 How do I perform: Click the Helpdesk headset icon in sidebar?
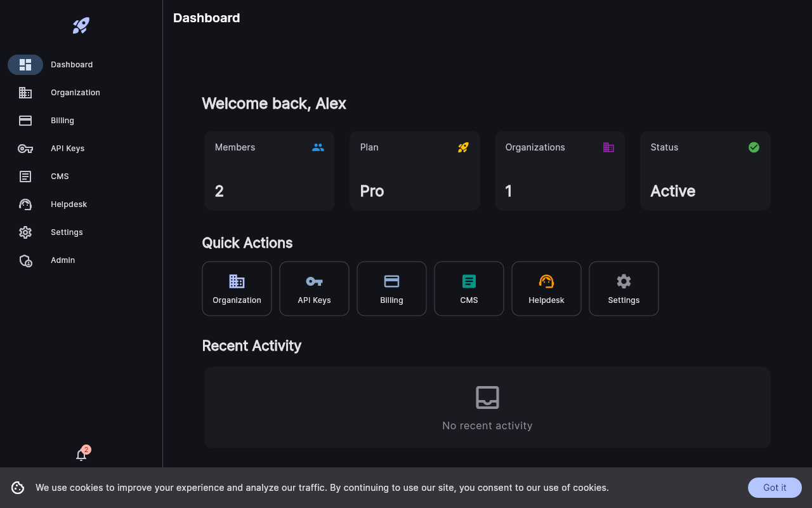[25, 204]
